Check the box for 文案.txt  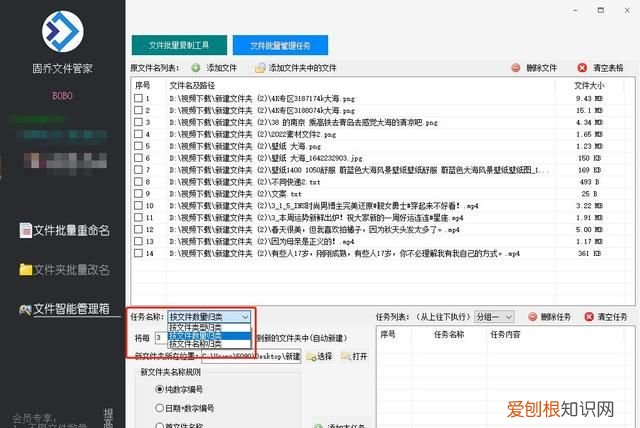point(138,193)
